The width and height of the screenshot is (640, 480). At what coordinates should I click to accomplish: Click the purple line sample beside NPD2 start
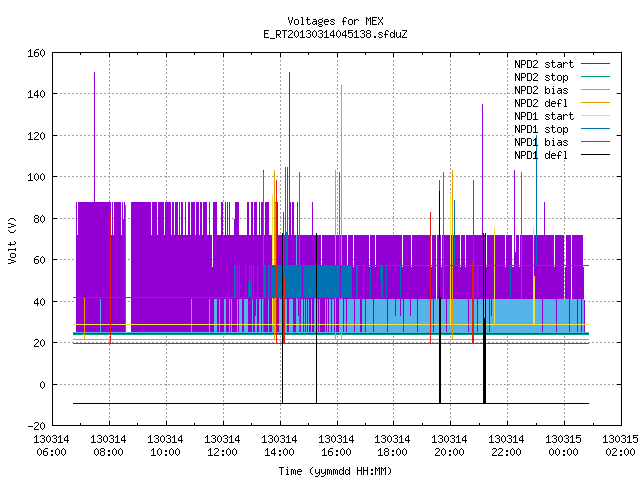pyautogui.click(x=595, y=64)
